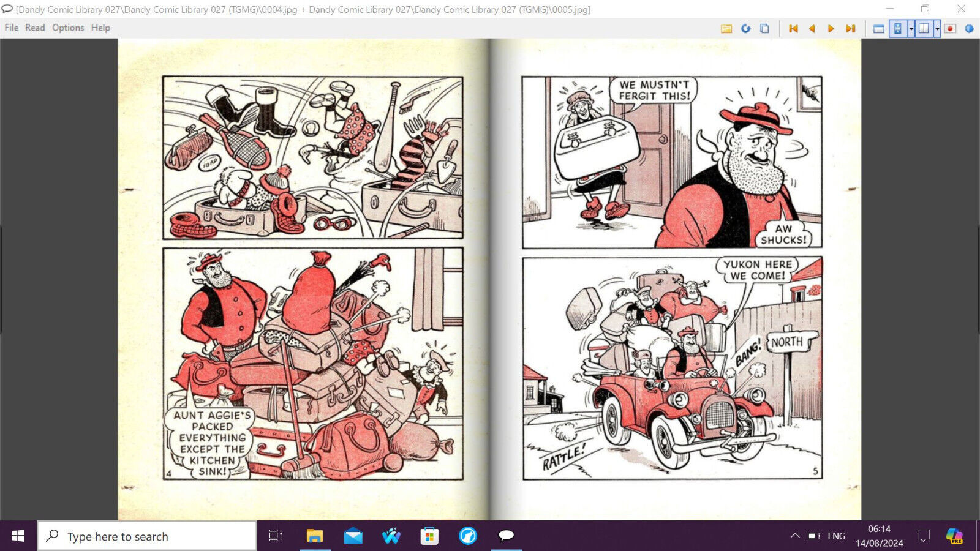Expand the page layout dropdown arrow
The height and width of the screenshot is (551, 980).
tap(937, 29)
